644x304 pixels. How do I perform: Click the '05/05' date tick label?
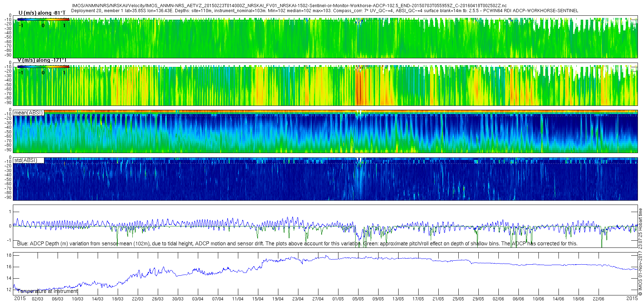click(x=358, y=299)
